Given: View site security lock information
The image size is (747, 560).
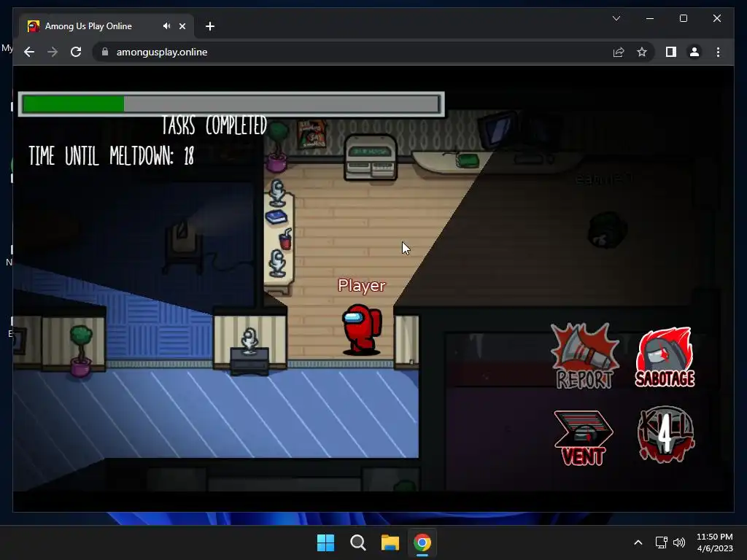Looking at the screenshot, I should point(105,52).
